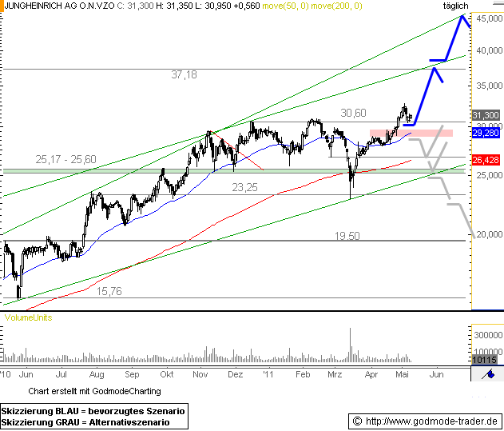Click the 25,000 price axis label
The height and width of the screenshot is (431, 504).
pyautogui.click(x=489, y=175)
